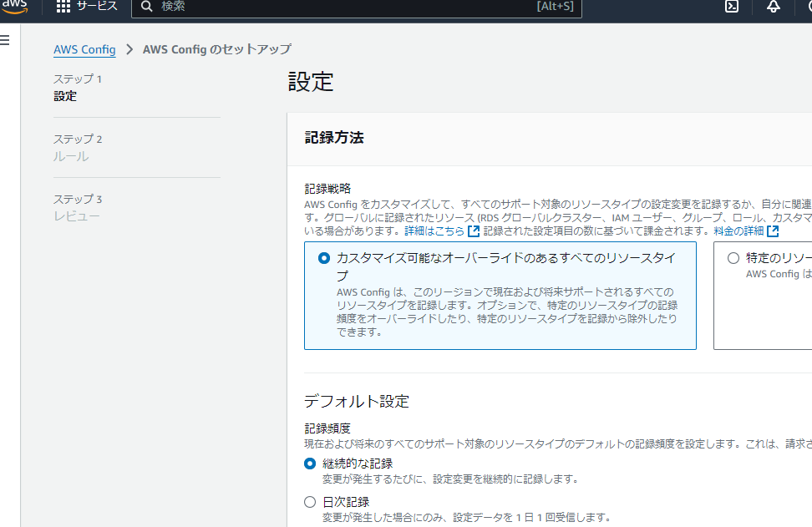Open the CloudShell terminal icon

point(732,6)
